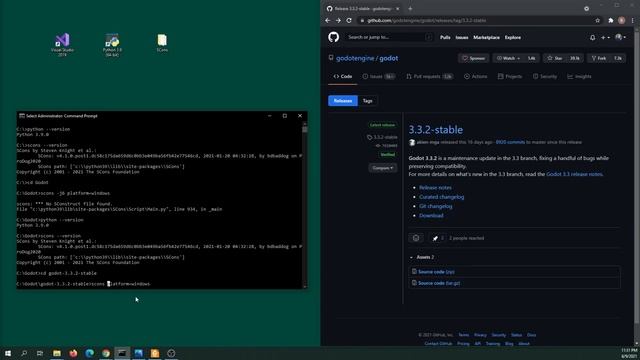The height and width of the screenshot is (360, 640).
Task: Open the Curated changelog link
Action: pyautogui.click(x=442, y=197)
